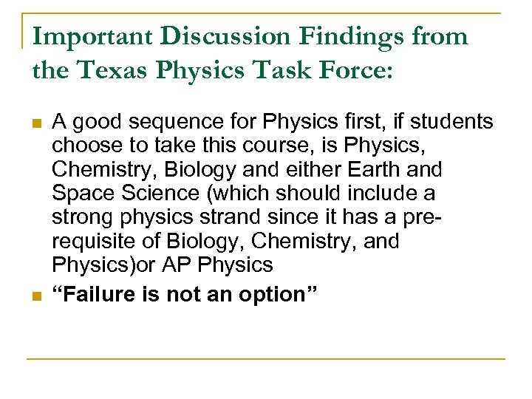The image size is (532, 399).
Task: Click the line starting "Chemistry, Biology and either"
Action: pyautogui.click(x=247, y=170)
